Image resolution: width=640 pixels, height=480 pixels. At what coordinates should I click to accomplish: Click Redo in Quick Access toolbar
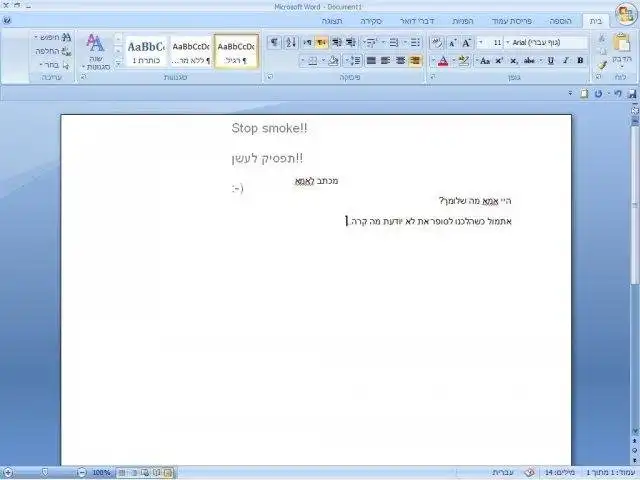598,94
